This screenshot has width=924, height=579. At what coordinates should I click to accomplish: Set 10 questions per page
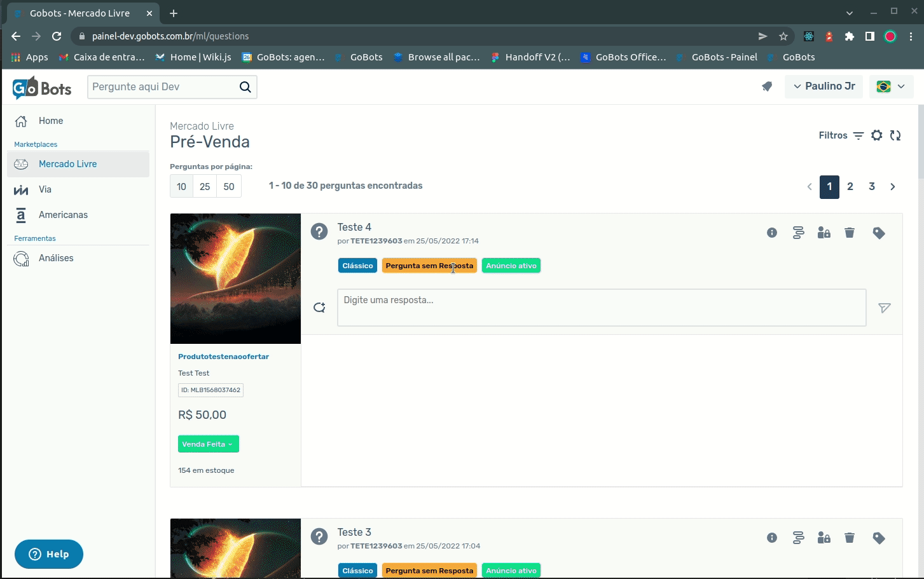coord(181,187)
